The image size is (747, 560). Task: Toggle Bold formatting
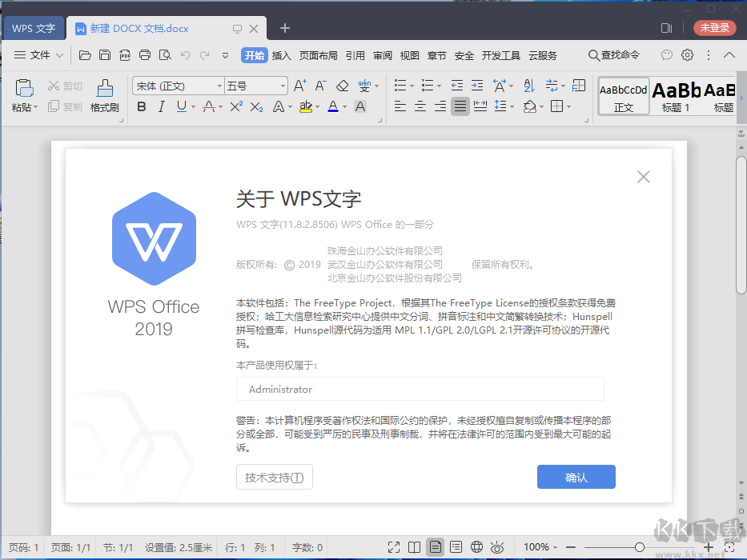141,106
